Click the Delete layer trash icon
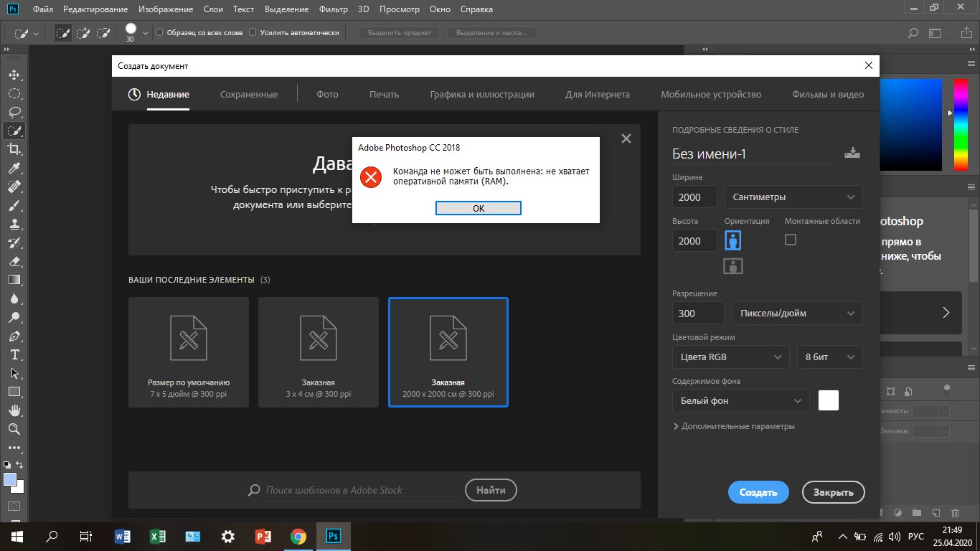 pyautogui.click(x=955, y=513)
